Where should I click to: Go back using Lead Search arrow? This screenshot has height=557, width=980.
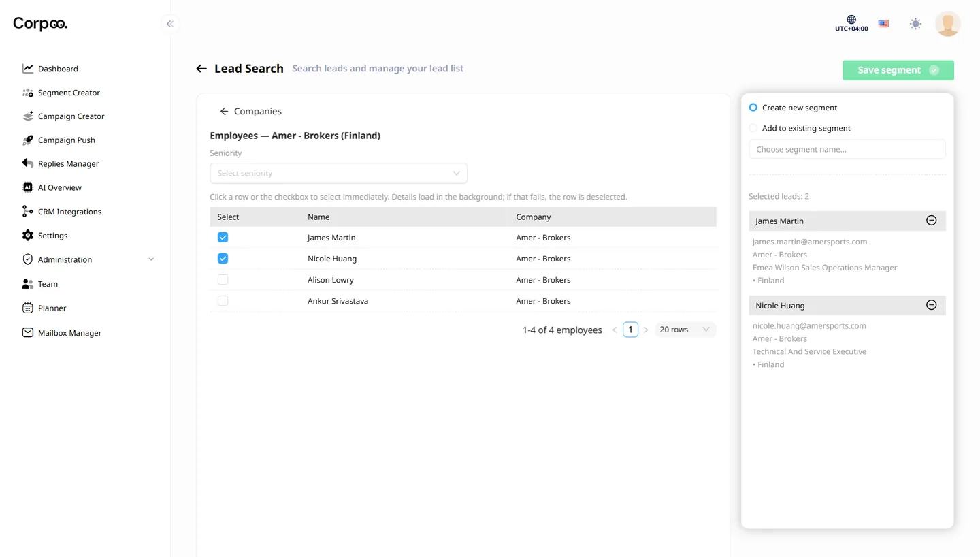(201, 69)
